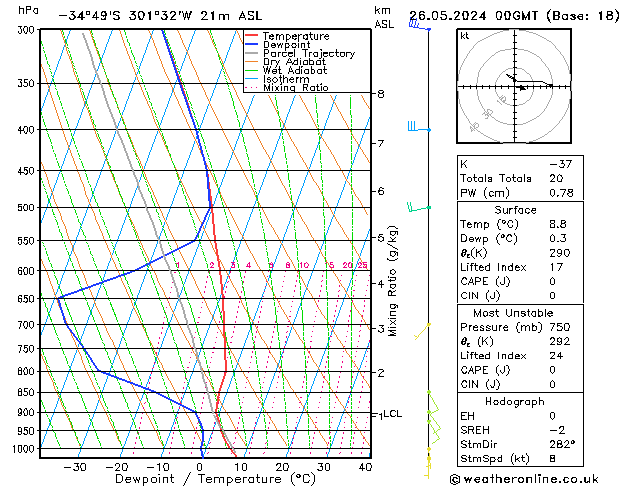
Task: Click the -30 temperature axis label
Action: tap(75, 467)
